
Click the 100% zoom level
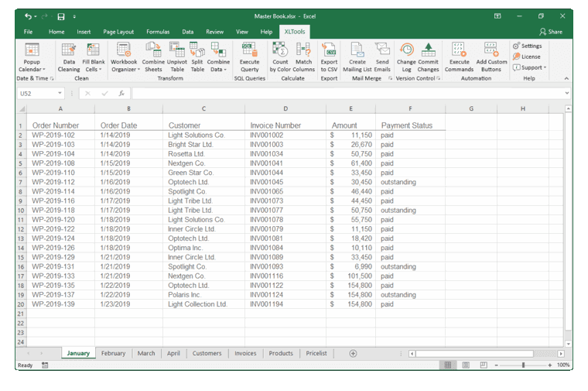(x=563, y=365)
